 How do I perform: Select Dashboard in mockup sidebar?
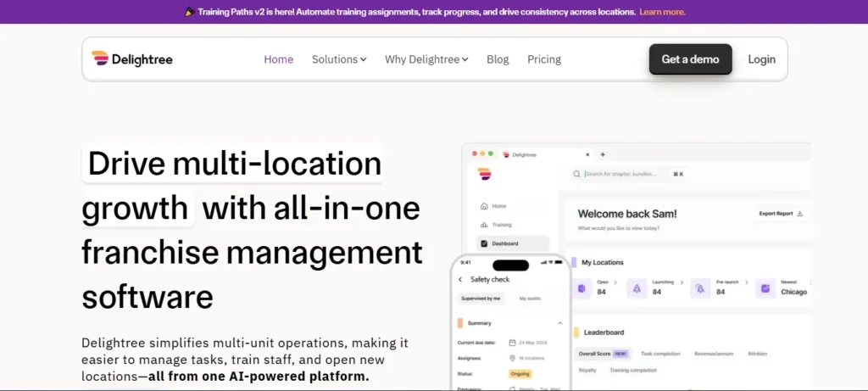pyautogui.click(x=513, y=243)
